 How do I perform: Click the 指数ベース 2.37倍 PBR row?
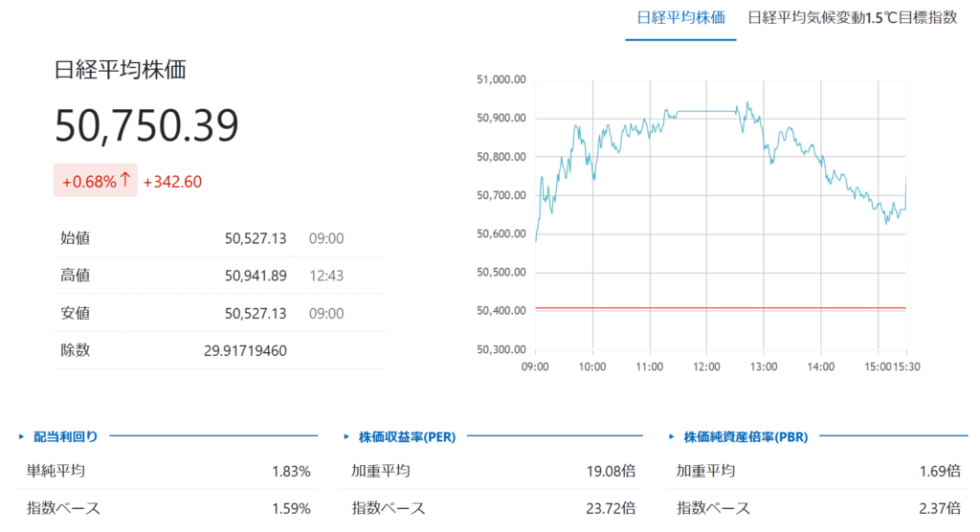(x=818, y=508)
